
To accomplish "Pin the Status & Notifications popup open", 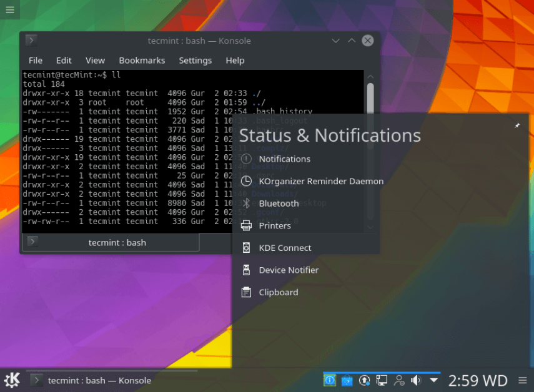I will pos(517,125).
